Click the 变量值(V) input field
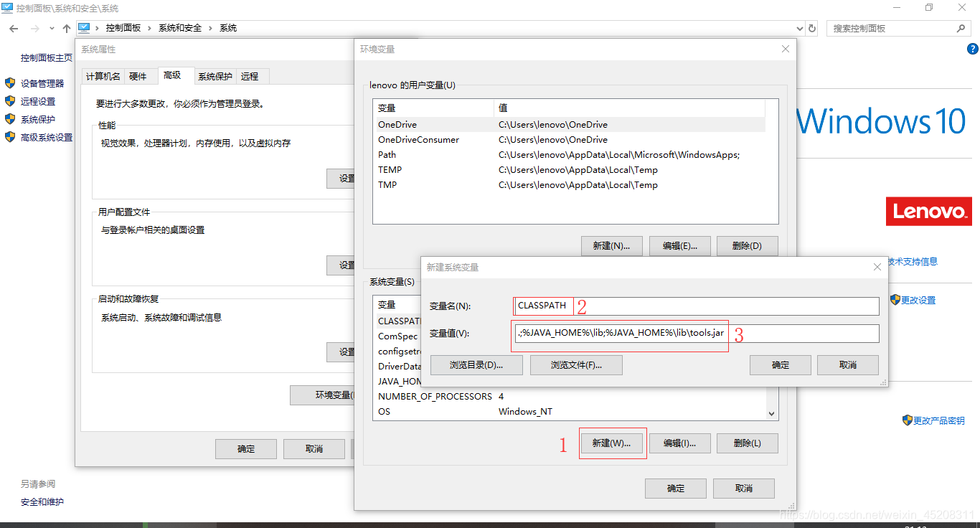980x528 pixels. click(x=697, y=334)
